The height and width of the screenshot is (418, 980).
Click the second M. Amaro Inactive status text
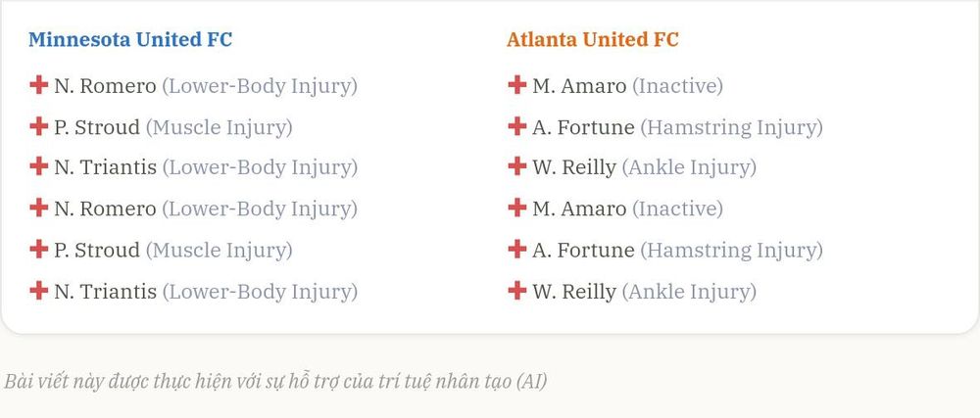pos(677,209)
